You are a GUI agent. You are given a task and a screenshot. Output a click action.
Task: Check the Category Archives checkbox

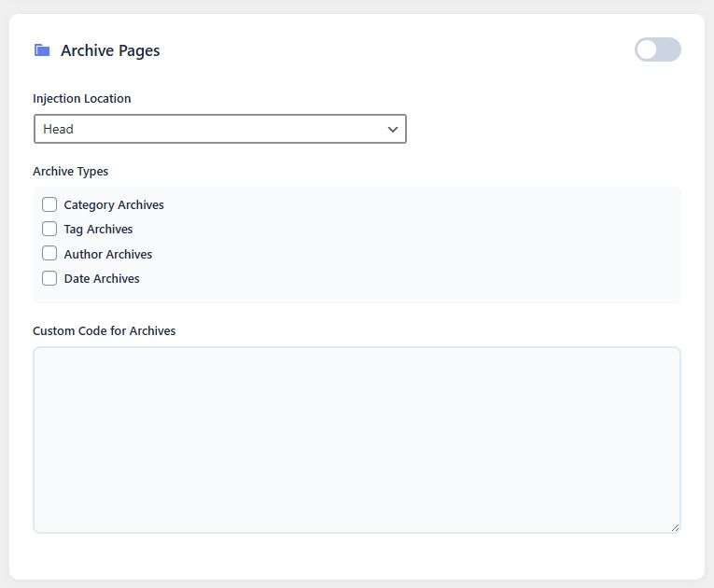(x=49, y=204)
